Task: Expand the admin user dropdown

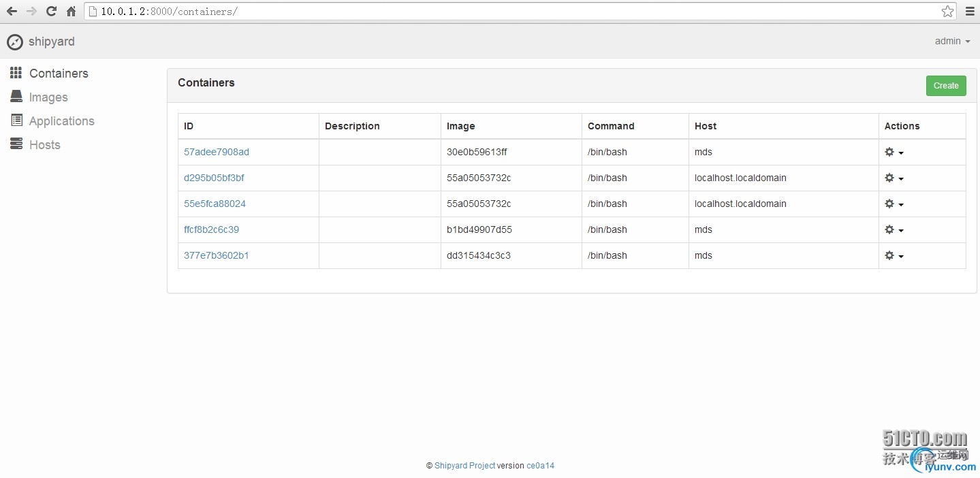Action: [x=952, y=42]
